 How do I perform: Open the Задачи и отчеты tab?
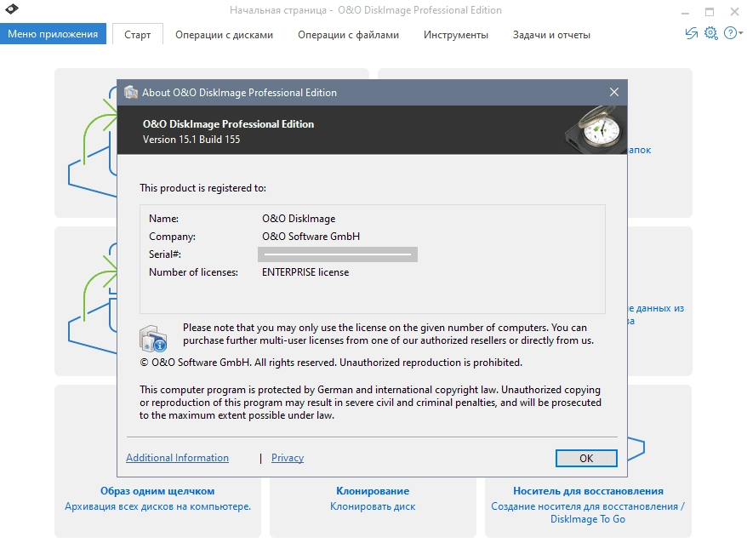pos(551,35)
